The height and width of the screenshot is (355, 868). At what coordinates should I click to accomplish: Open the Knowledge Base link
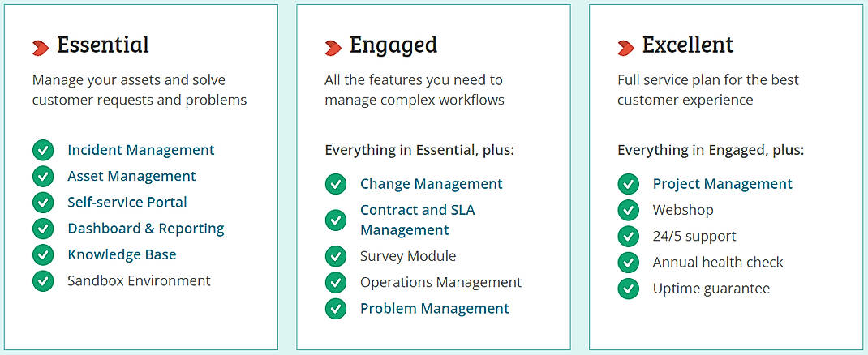tap(122, 254)
